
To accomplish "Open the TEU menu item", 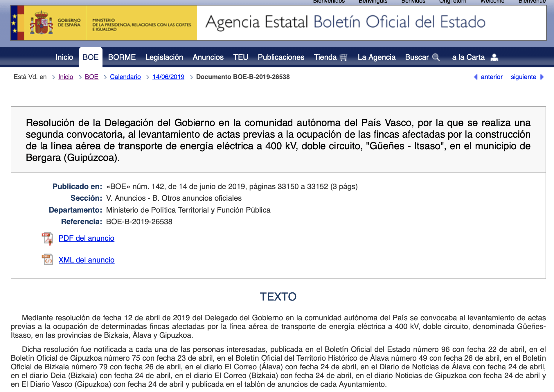I will point(240,57).
